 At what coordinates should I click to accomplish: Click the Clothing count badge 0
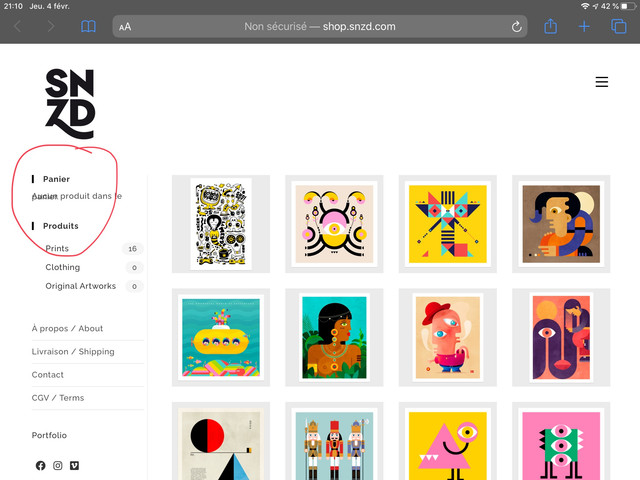(134, 267)
